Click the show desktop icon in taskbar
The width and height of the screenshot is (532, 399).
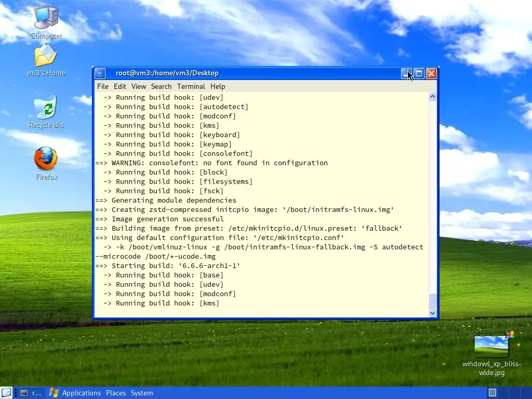point(6,393)
